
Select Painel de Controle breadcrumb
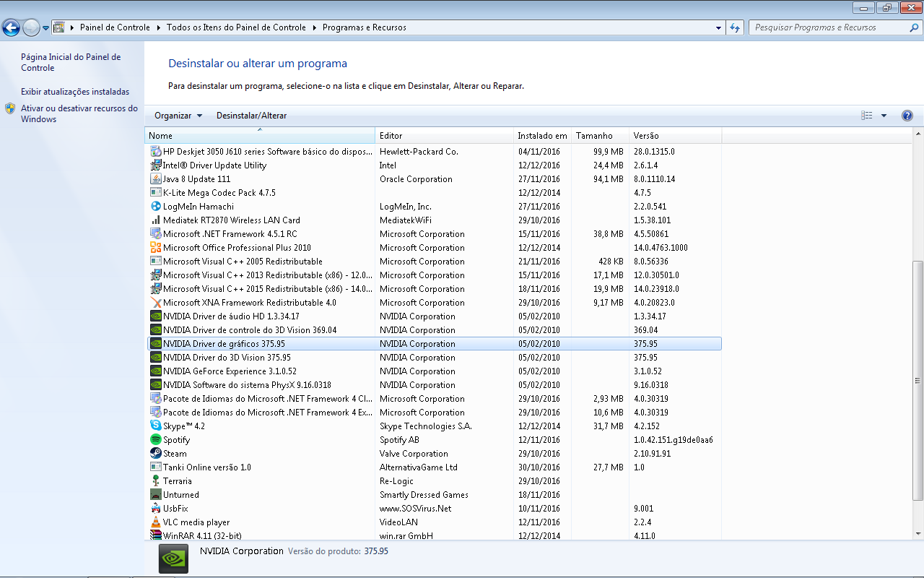pos(115,27)
